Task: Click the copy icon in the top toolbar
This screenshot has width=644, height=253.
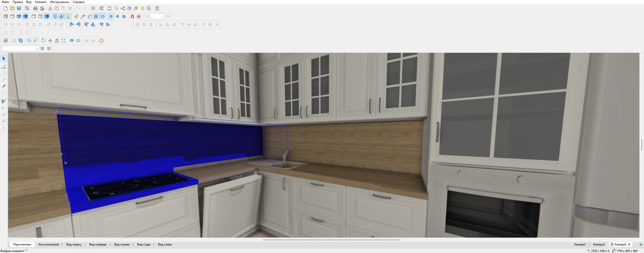Action: click(57, 8)
